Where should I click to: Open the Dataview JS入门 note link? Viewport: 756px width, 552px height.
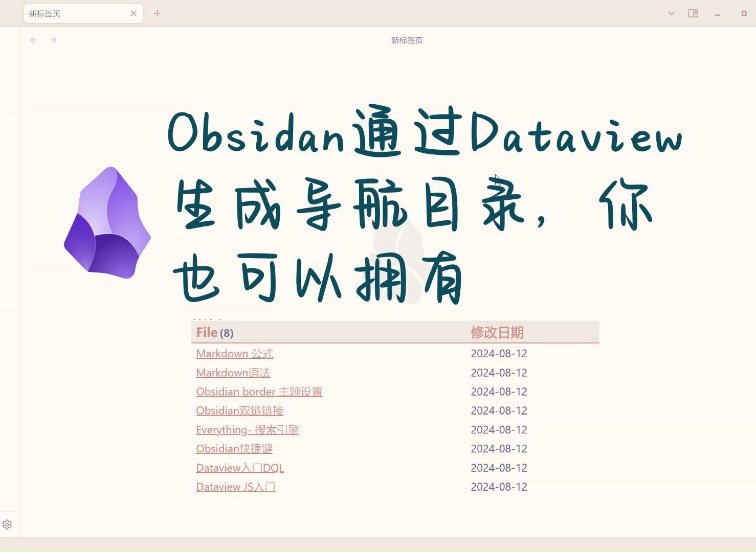click(x=236, y=487)
